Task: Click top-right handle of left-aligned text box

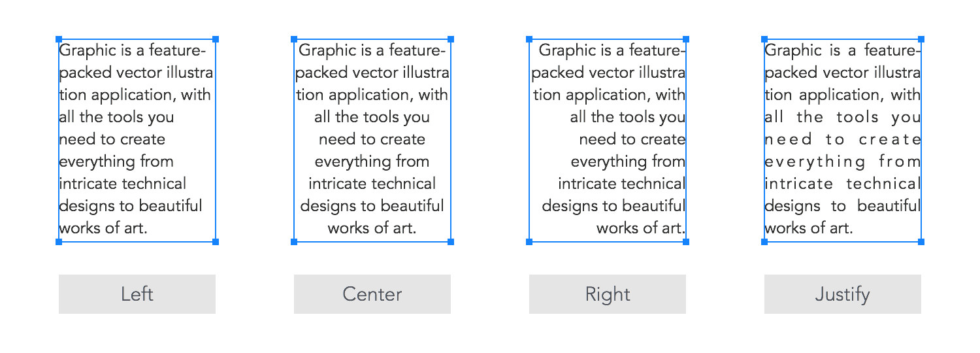Action: (x=216, y=39)
